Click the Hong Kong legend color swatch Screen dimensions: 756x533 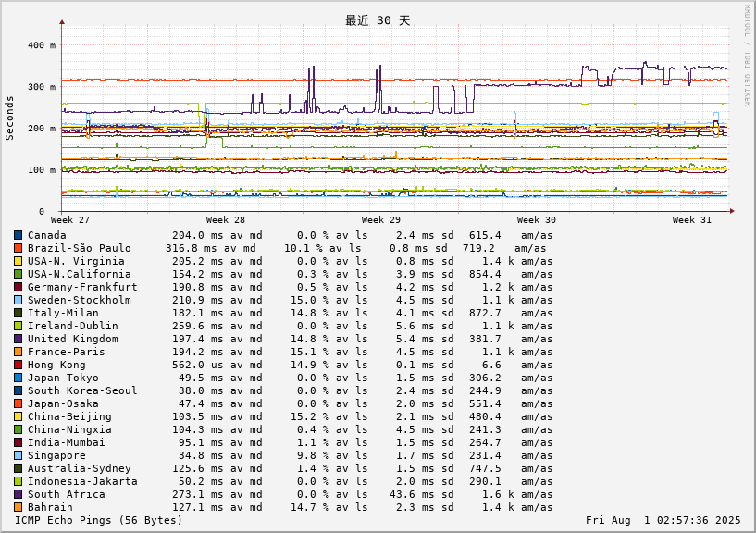pos(18,365)
